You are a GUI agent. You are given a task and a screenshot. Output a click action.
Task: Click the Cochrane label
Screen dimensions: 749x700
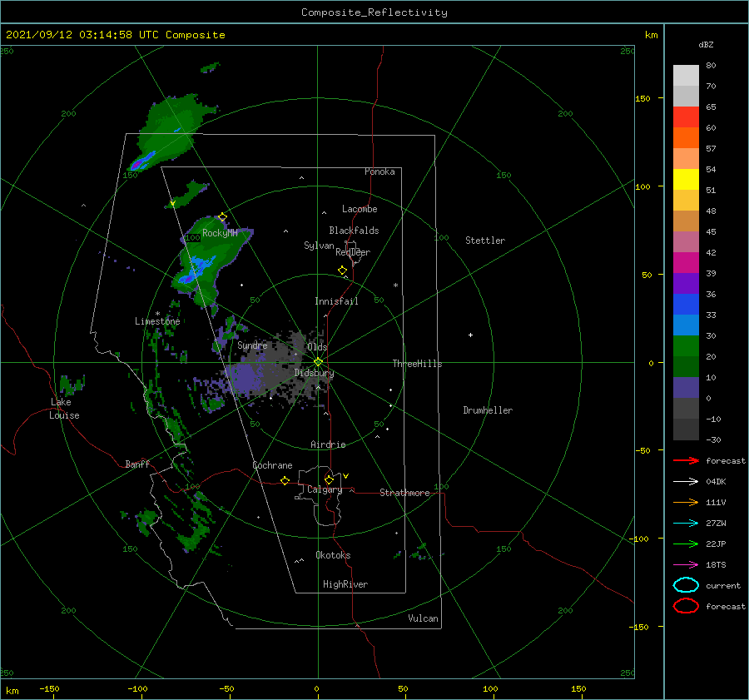(272, 465)
